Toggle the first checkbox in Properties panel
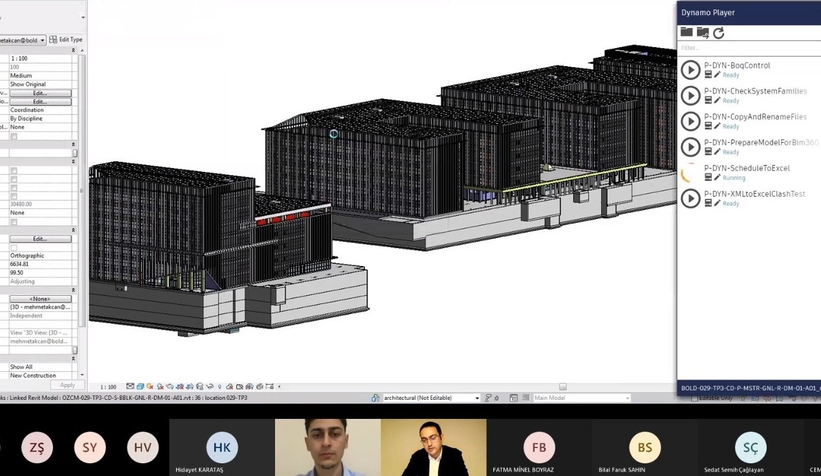The image size is (821, 476). point(14,136)
